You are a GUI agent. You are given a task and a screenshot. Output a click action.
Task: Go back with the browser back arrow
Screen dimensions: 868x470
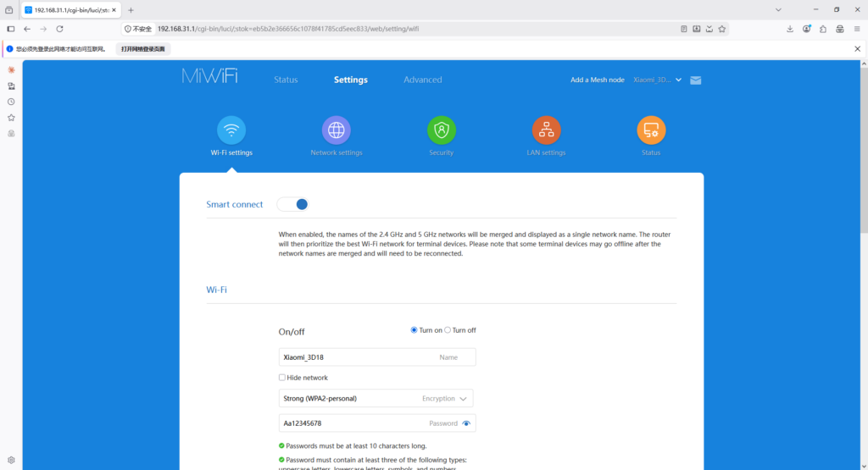(27, 29)
